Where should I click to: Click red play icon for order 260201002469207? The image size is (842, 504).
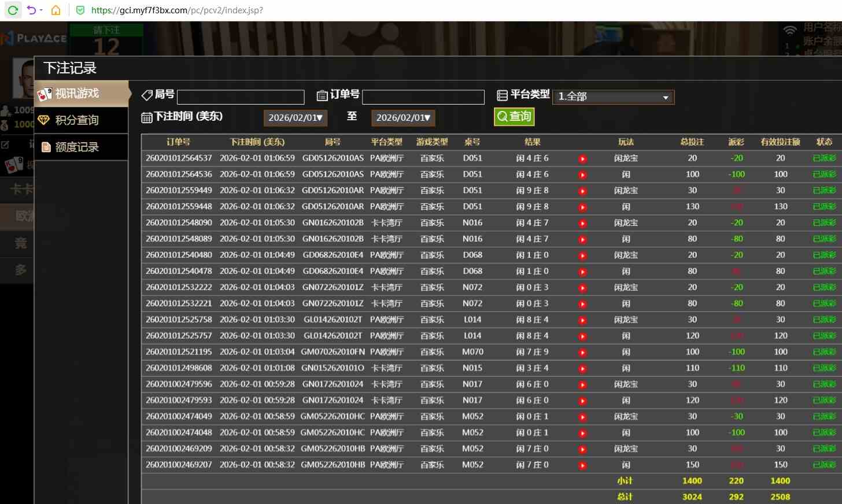pos(582,466)
